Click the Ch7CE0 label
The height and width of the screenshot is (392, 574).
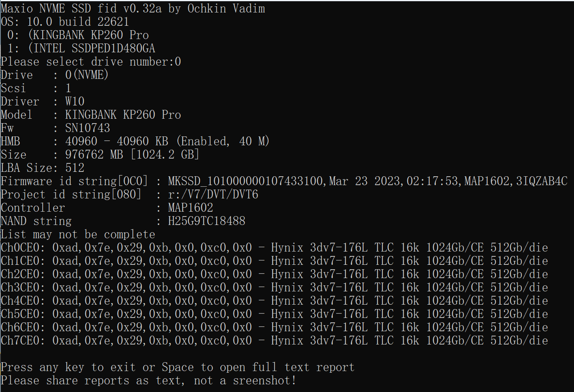[23, 340]
